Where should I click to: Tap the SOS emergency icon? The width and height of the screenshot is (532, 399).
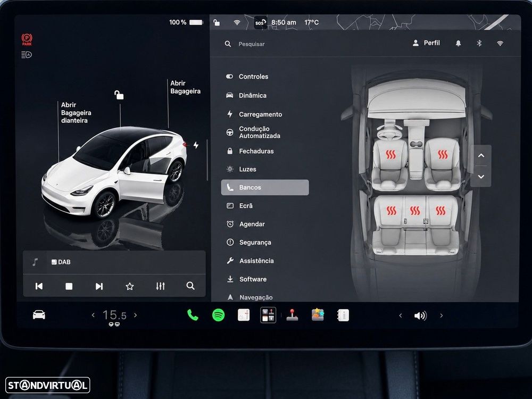click(260, 23)
